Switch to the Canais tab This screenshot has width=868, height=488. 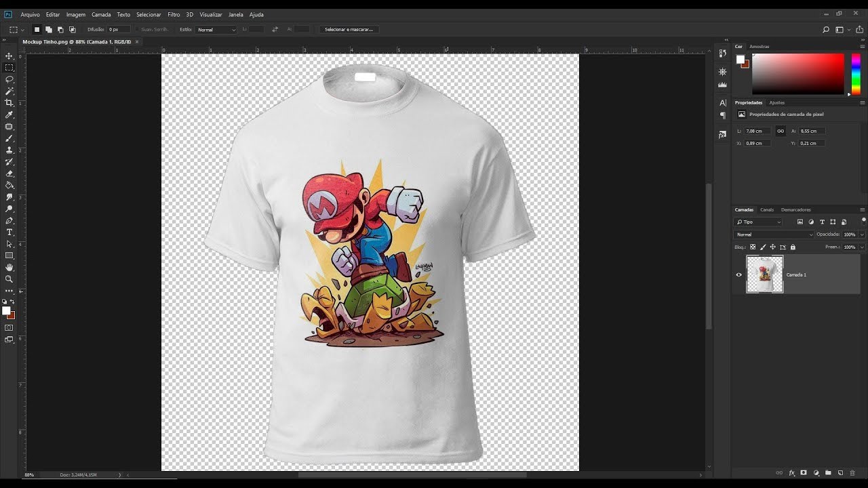pyautogui.click(x=767, y=209)
